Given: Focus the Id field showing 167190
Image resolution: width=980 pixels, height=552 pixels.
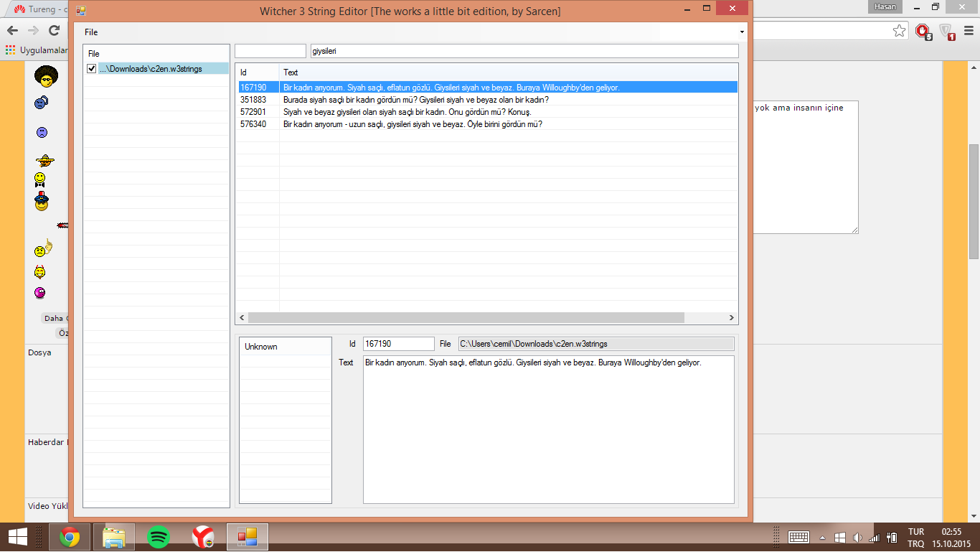Looking at the screenshot, I should click(399, 344).
